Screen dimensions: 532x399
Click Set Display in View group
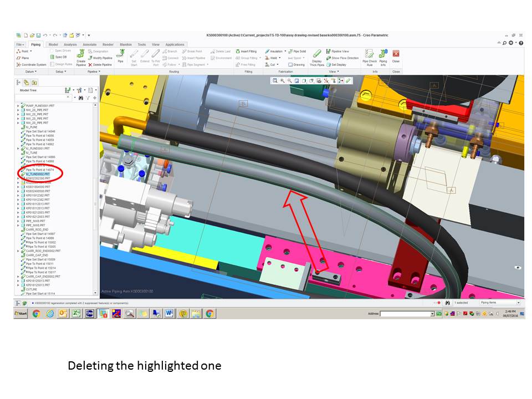point(336,64)
